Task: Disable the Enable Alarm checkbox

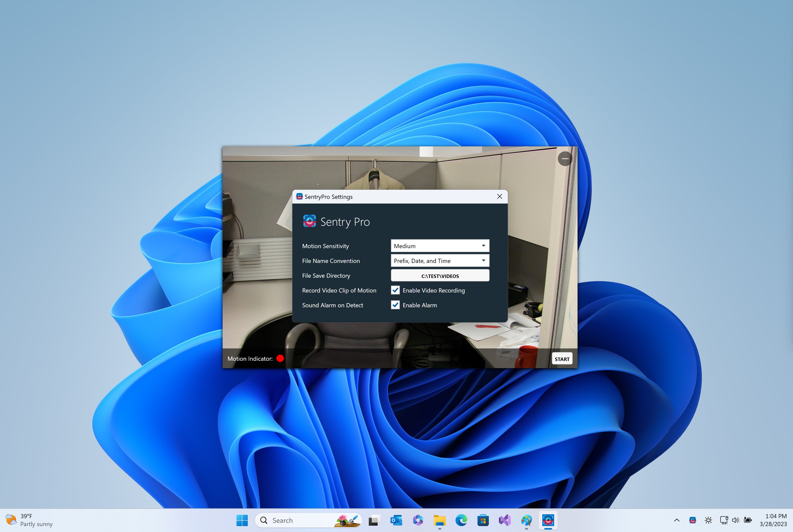Action: pyautogui.click(x=395, y=305)
